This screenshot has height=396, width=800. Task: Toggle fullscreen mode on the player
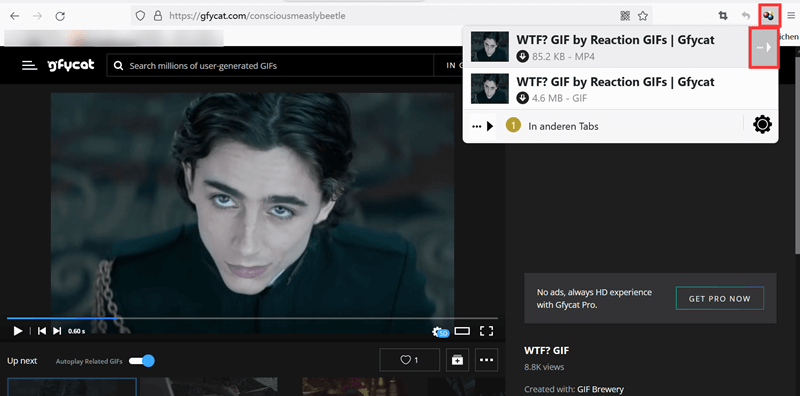click(487, 331)
